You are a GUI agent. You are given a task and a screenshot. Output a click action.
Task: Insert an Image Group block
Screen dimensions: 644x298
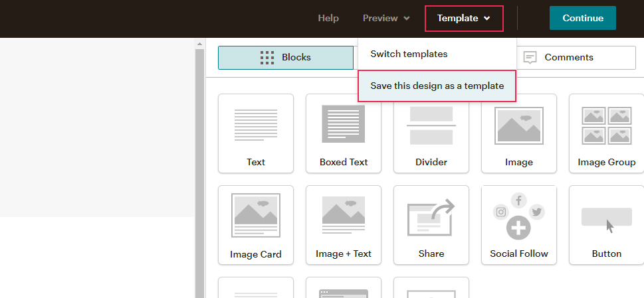click(606, 133)
